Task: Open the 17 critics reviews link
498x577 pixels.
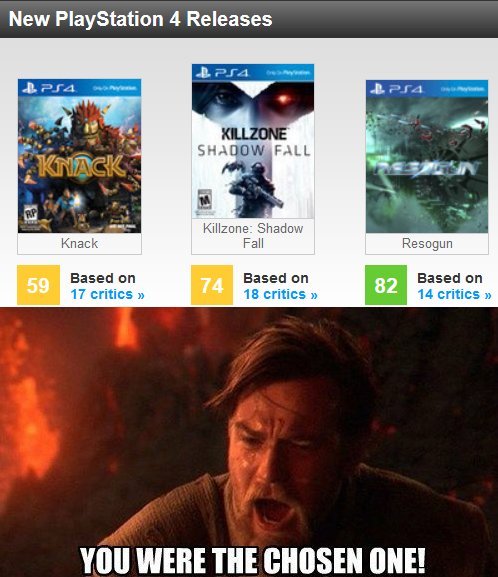Action: click(107, 294)
